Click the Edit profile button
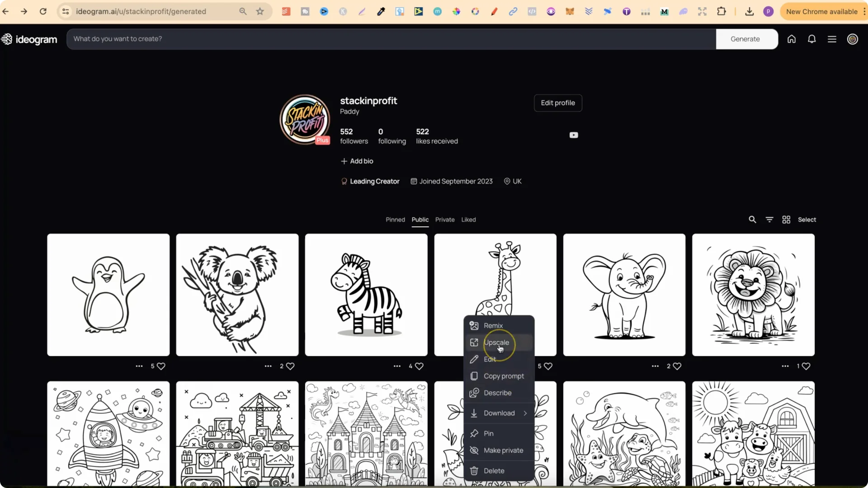Viewport: 868px width, 488px height. pyautogui.click(x=557, y=103)
